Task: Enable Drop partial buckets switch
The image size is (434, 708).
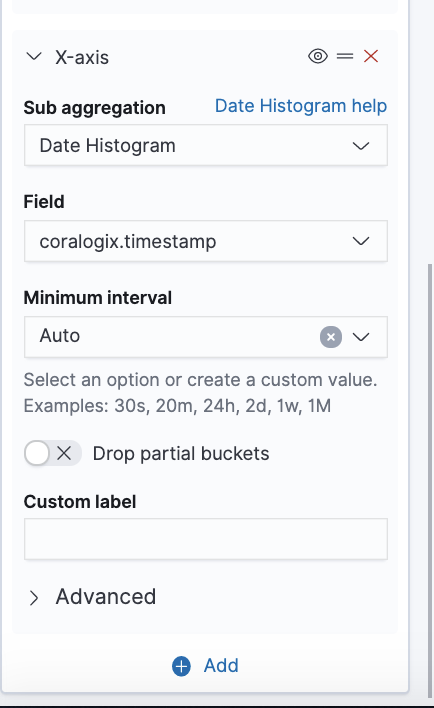Action: click(x=53, y=453)
